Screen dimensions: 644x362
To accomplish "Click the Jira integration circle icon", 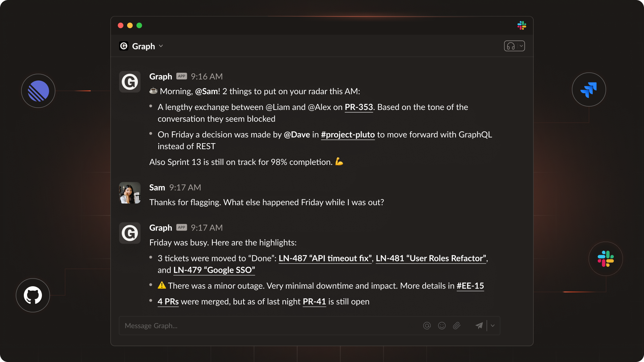I will coord(589,89).
